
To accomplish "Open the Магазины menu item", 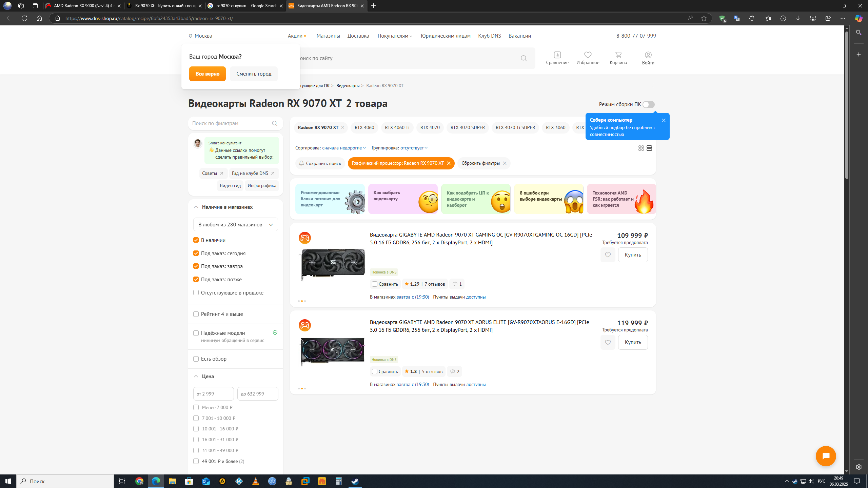I will (x=328, y=36).
